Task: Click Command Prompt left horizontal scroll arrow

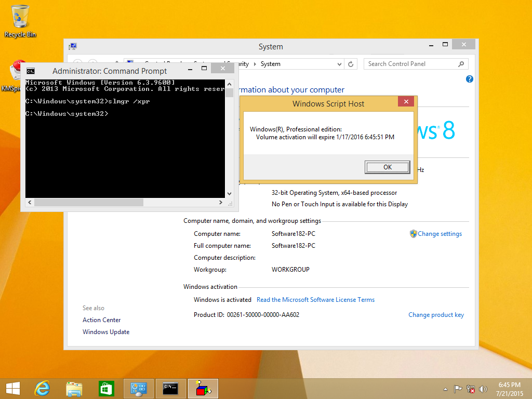Action: coord(30,202)
